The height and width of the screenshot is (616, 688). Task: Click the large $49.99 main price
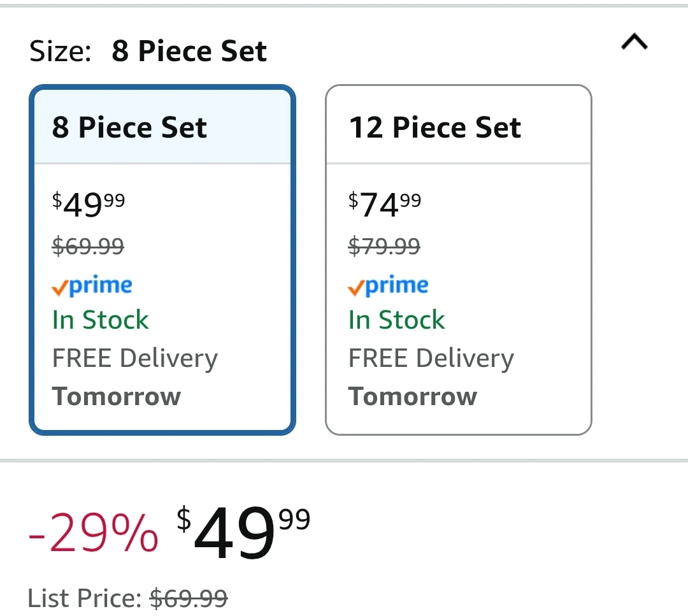[x=243, y=531]
